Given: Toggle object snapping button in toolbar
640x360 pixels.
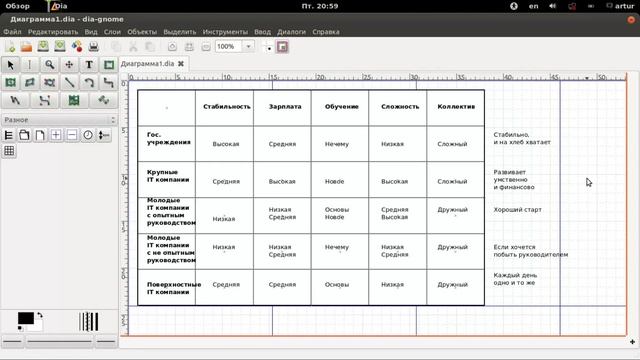Looking at the screenshot, I should (x=282, y=47).
